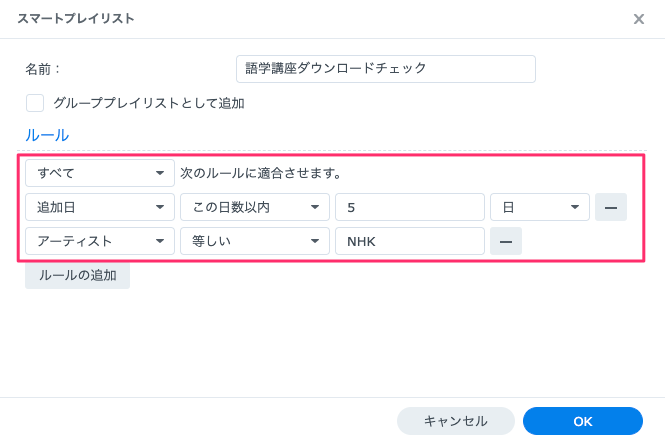Click the artist value field containing NHK
The width and height of the screenshot is (665, 444).
pos(409,241)
